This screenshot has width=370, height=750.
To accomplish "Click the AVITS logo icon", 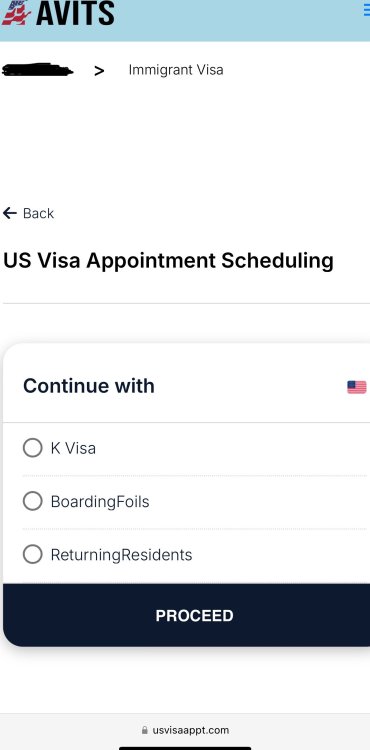I will point(16,13).
